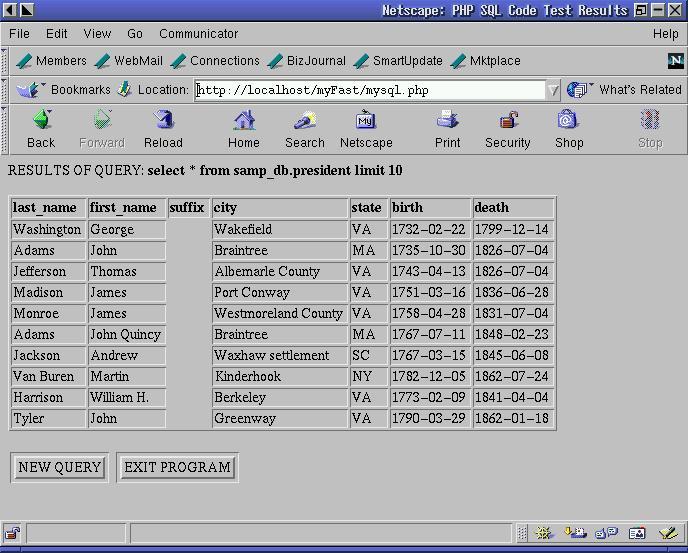Click the NEW QUERY button
Image resolution: width=688 pixels, height=553 pixels.
pos(60,467)
